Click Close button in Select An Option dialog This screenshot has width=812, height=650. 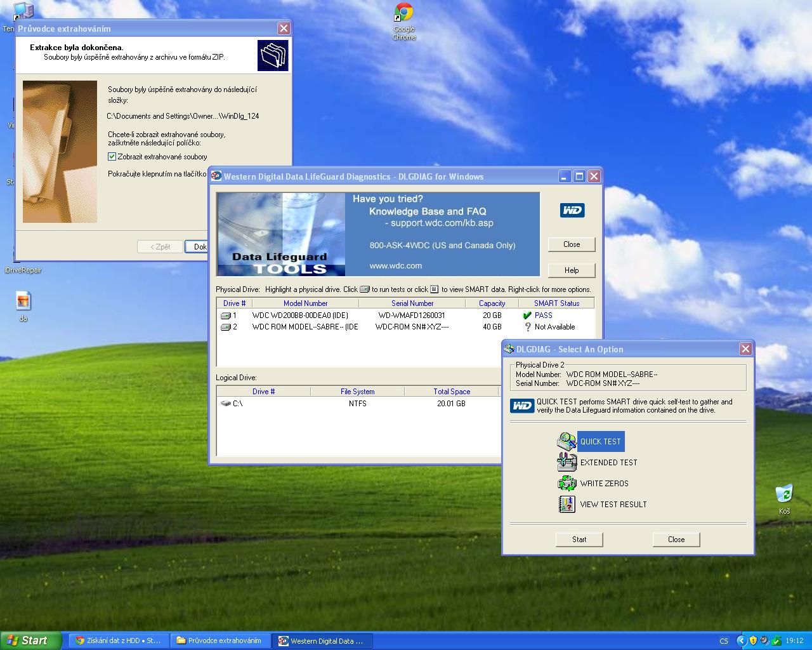676,540
